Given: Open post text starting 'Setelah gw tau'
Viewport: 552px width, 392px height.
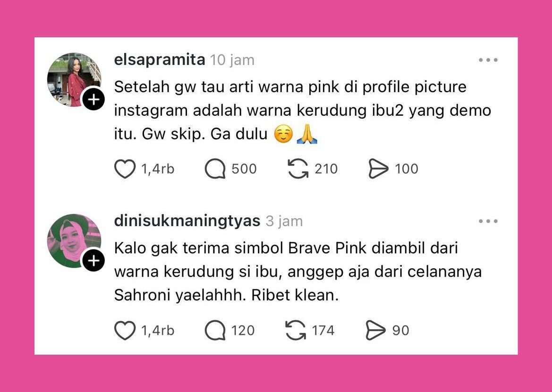Looking at the screenshot, I should pyautogui.click(x=302, y=111).
